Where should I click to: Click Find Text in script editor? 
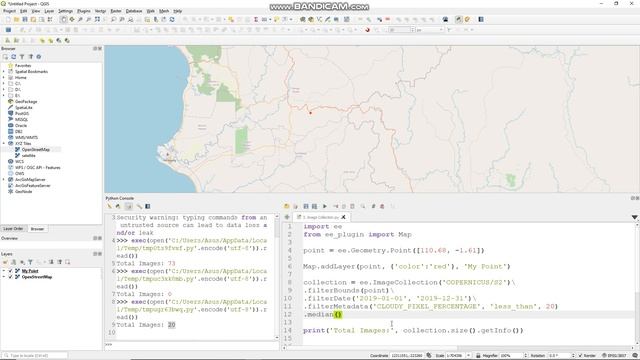click(x=363, y=207)
